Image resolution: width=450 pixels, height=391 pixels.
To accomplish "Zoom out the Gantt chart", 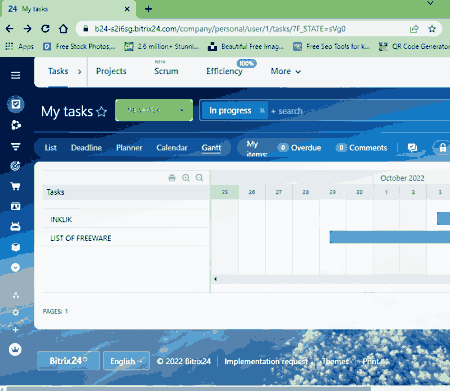I will pos(199,178).
